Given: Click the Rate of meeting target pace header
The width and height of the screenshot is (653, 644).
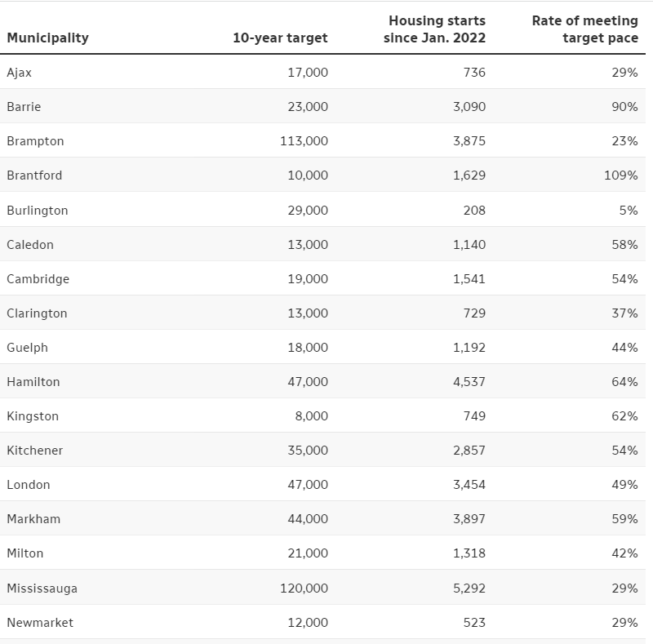Looking at the screenshot, I should tap(584, 29).
